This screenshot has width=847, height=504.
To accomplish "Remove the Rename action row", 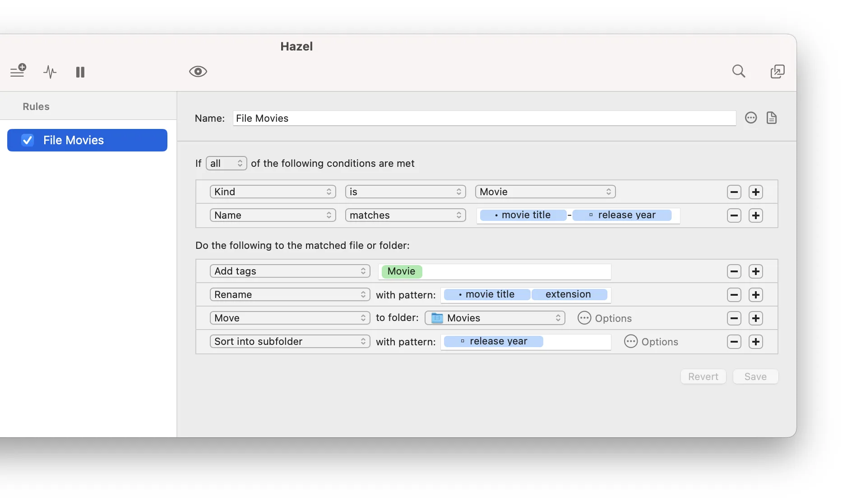I will (x=734, y=295).
